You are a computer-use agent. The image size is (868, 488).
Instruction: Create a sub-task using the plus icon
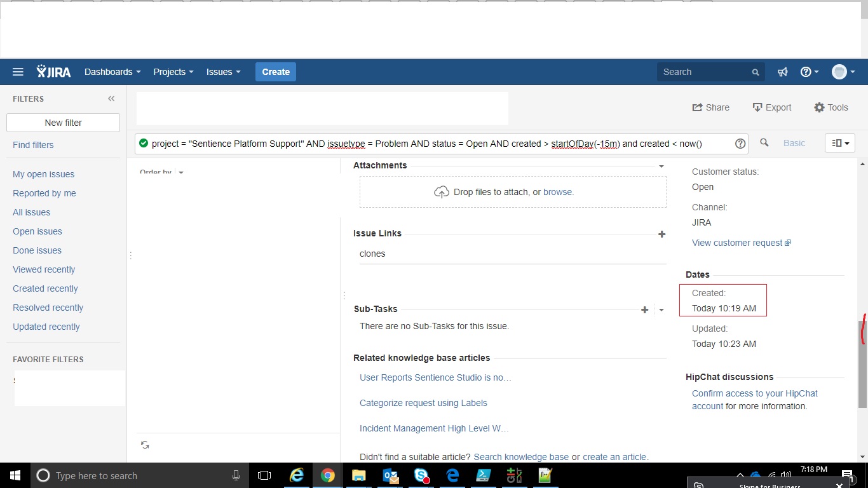pos(644,309)
